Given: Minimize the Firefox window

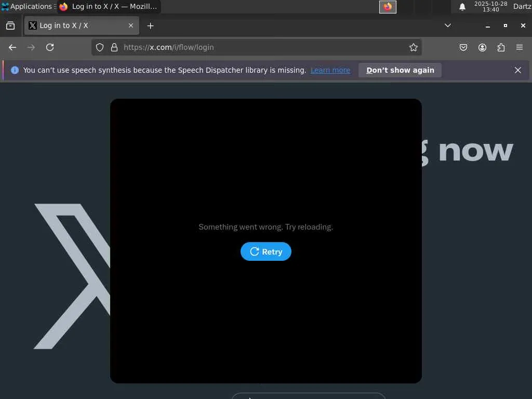Looking at the screenshot, I should [x=487, y=26].
